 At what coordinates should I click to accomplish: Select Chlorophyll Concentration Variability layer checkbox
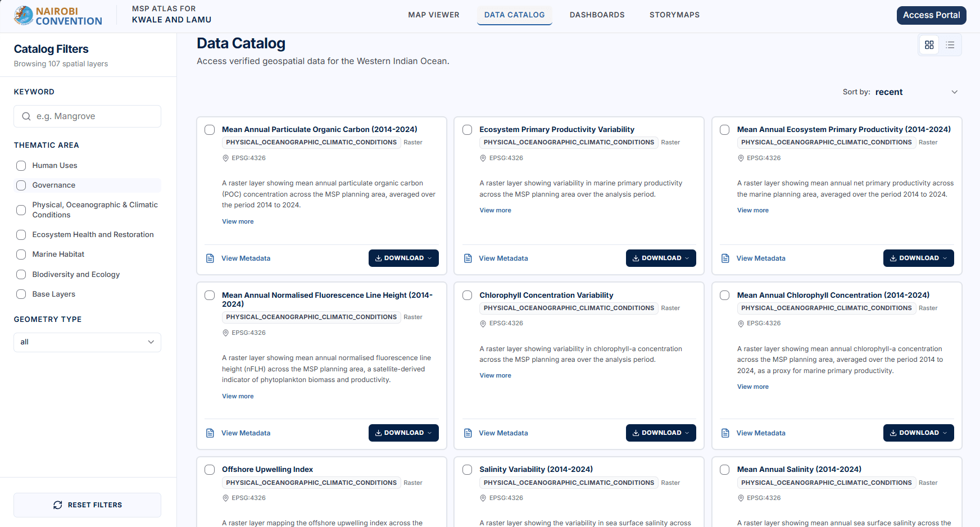point(467,296)
